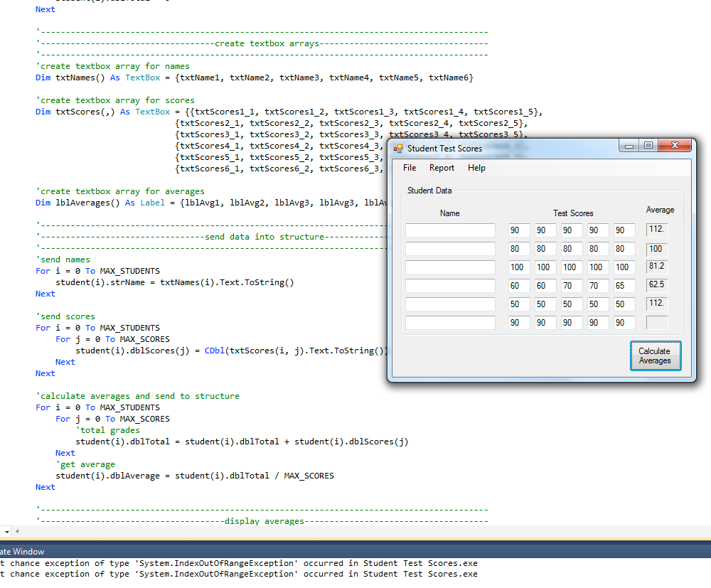Screen dimensions: 711x588
Task: Click the 'display averages' banner comment
Action: 262,521
